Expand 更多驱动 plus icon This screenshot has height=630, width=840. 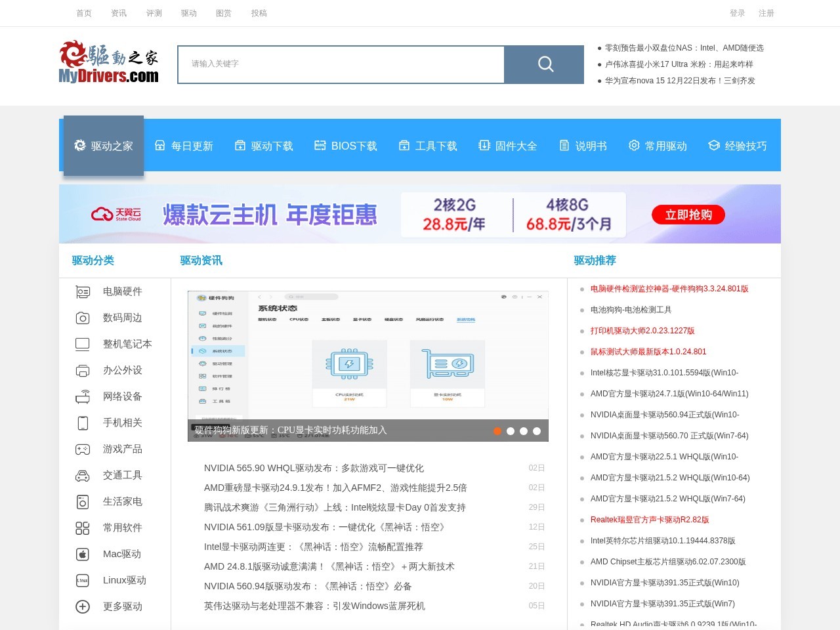83,607
